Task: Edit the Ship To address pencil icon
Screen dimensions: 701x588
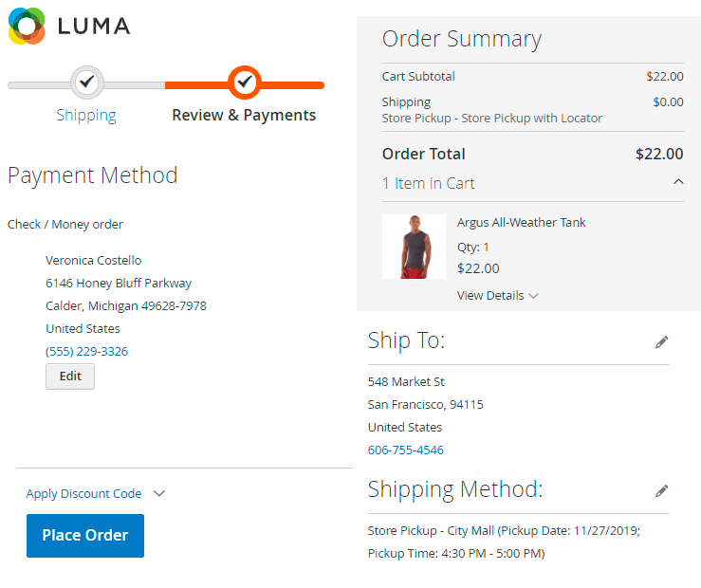Action: tap(661, 342)
